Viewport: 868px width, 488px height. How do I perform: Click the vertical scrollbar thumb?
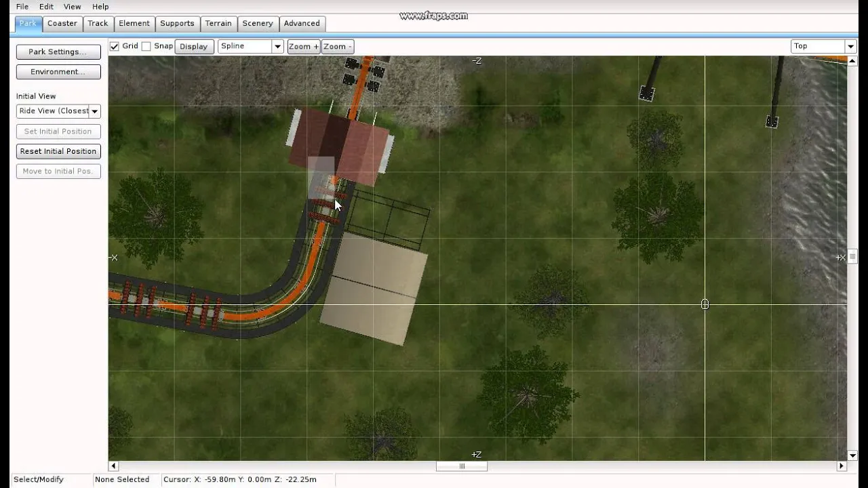point(852,256)
